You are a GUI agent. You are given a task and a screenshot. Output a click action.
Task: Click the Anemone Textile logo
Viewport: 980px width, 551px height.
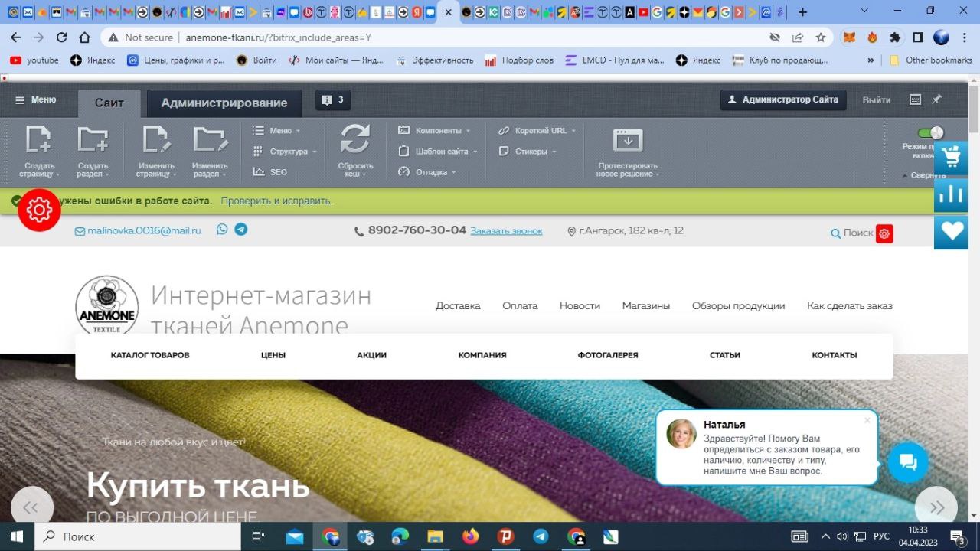tap(107, 305)
